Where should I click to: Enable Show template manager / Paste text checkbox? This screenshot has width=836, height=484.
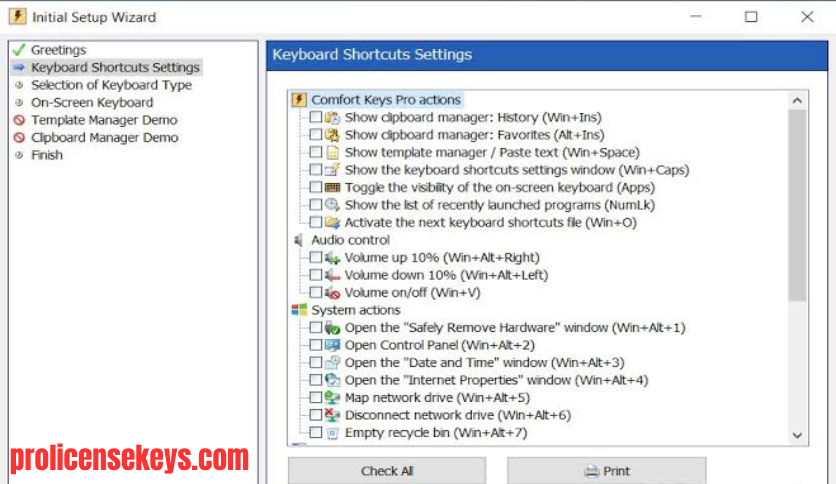click(x=316, y=152)
